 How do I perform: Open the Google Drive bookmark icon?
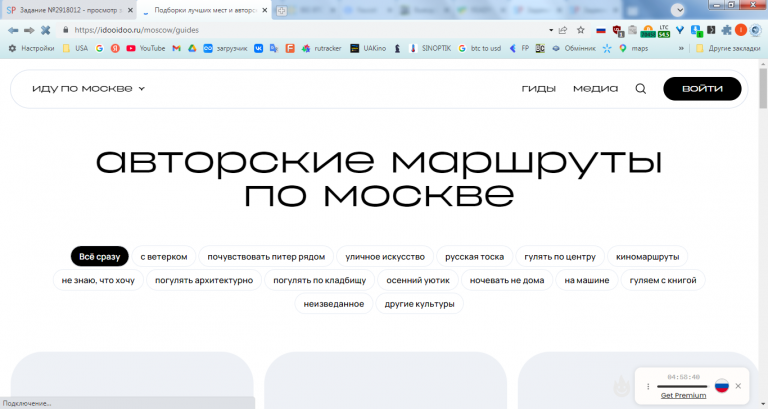pyautogui.click(x=192, y=48)
